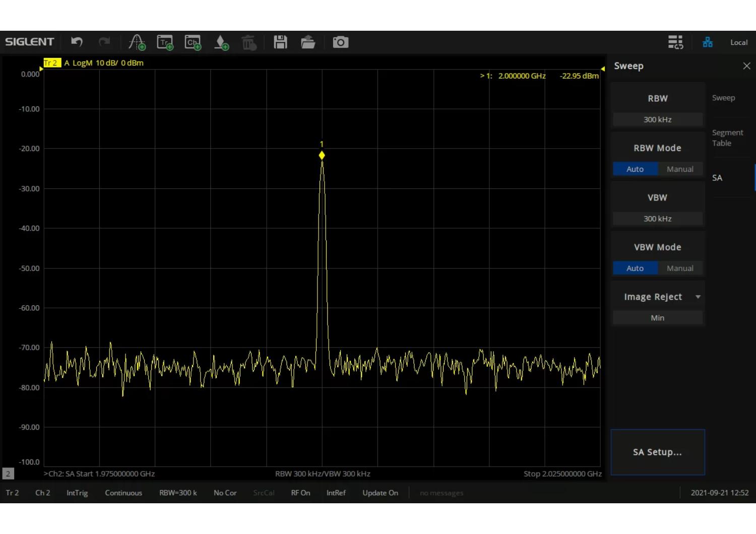Click Local in the top right corner

coord(739,42)
